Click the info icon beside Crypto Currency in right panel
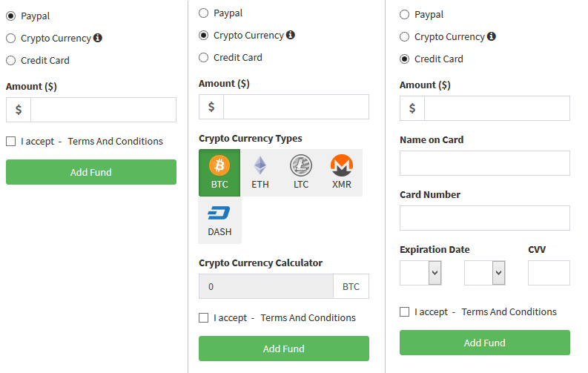The image size is (588, 373). coord(492,36)
